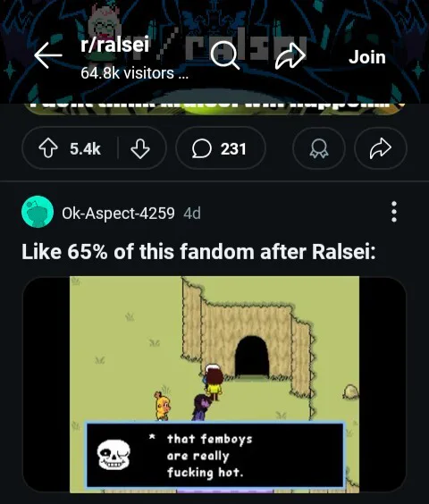Visit the Ok-Aspect-4259 profile name
429x504 pixels.
pos(118,213)
